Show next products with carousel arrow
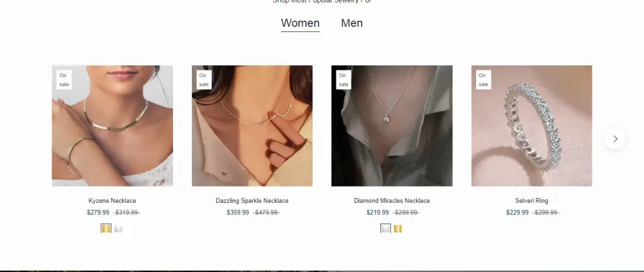The width and height of the screenshot is (644, 272). coord(614,139)
